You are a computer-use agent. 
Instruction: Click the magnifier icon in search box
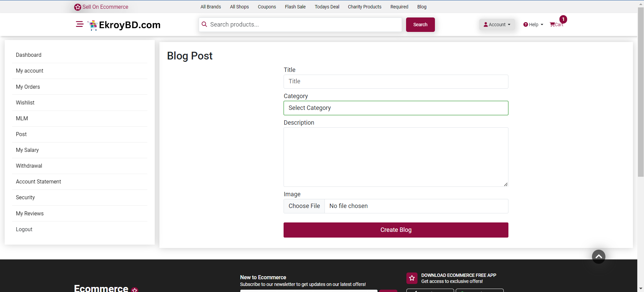coord(204,24)
